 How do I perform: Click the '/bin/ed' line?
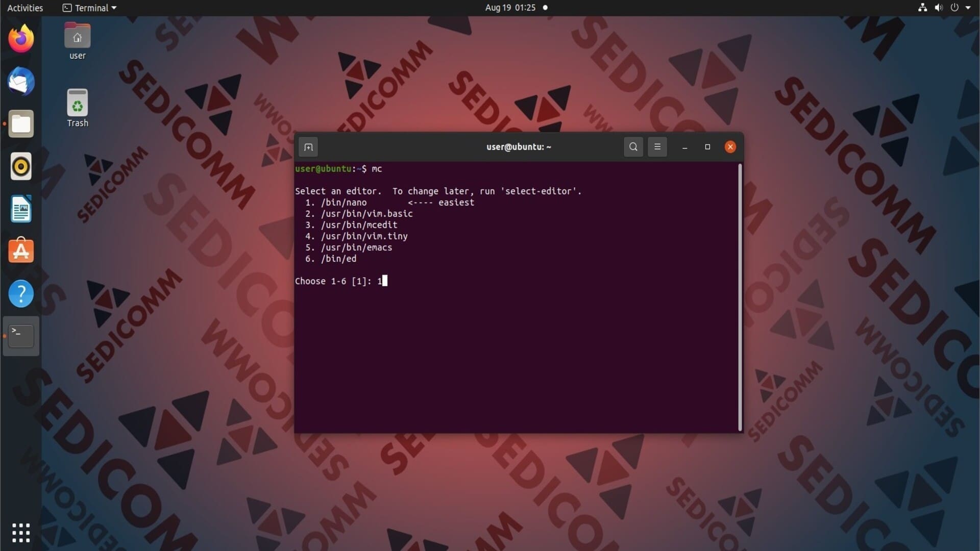[331, 259]
